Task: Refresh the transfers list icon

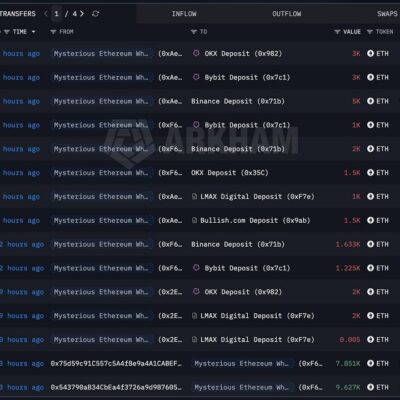Action: point(96,14)
